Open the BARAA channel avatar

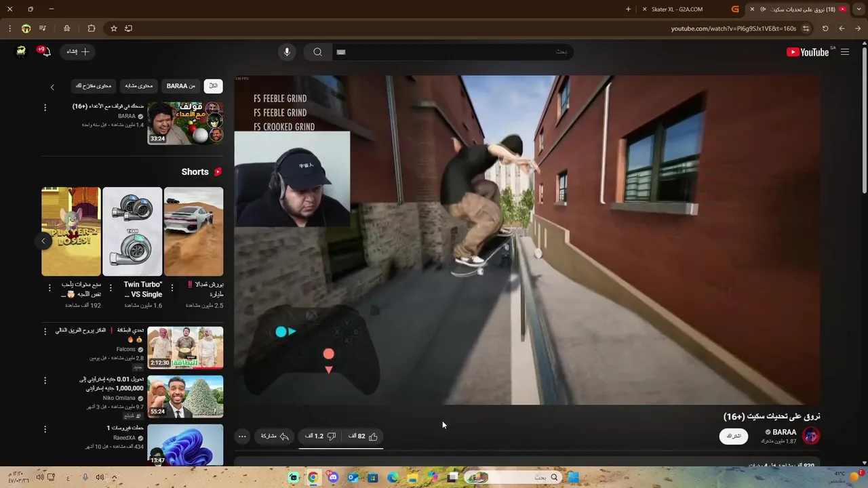pos(811,436)
